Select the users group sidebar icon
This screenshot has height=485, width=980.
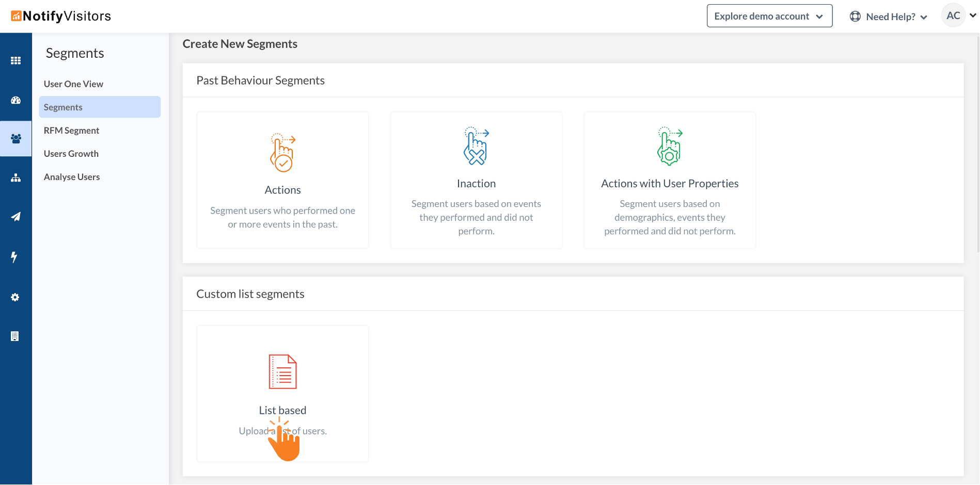point(15,138)
